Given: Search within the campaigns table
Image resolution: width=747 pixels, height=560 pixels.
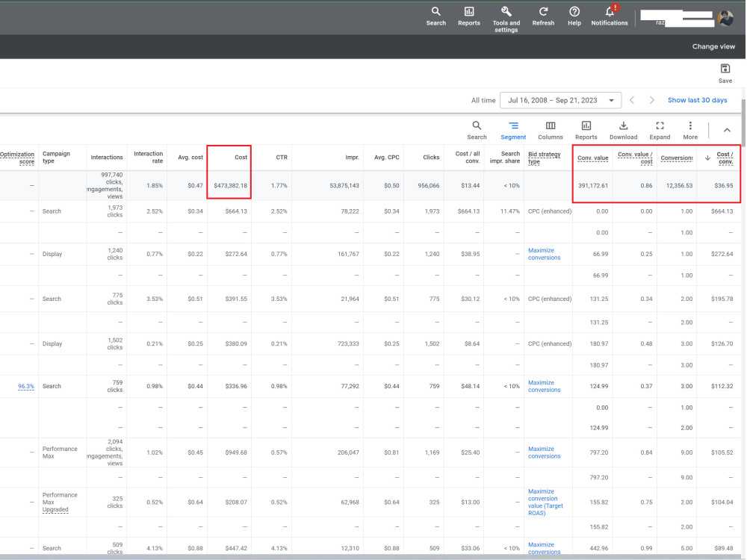Looking at the screenshot, I should pyautogui.click(x=477, y=130).
